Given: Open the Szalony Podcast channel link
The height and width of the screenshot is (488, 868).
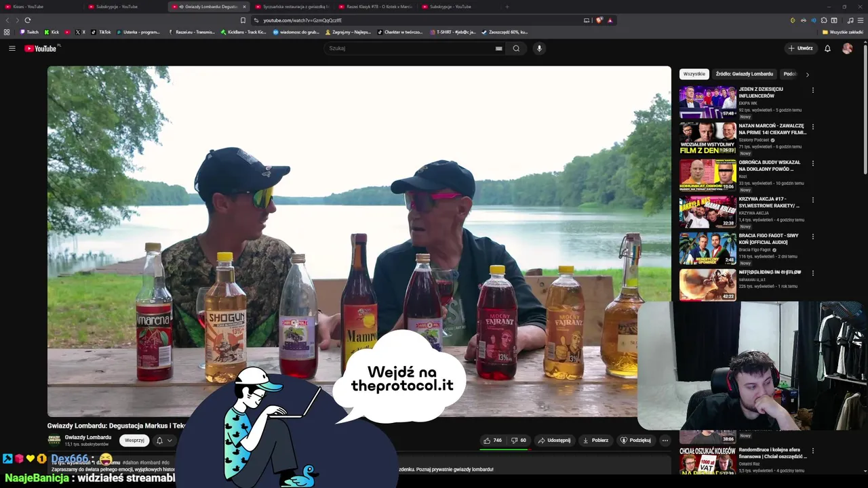Looking at the screenshot, I should [754, 140].
